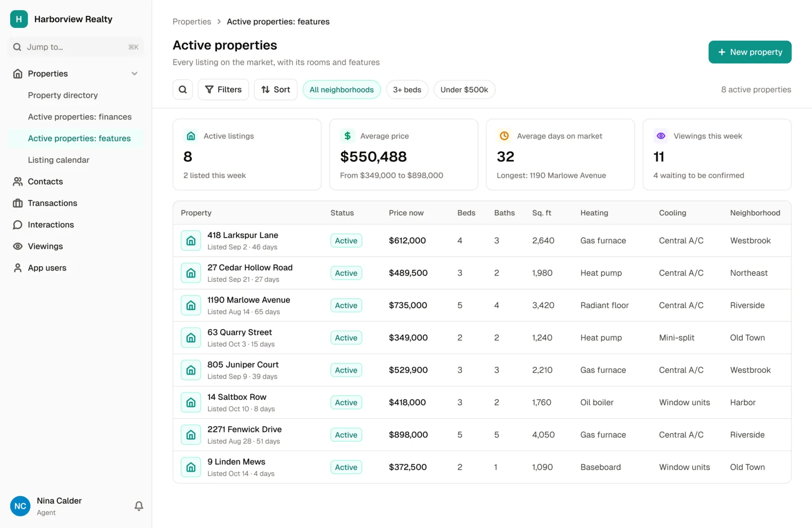The height and width of the screenshot is (528, 812).
Task: Click the house icon for 63 Quarry Street
Action: 191,338
